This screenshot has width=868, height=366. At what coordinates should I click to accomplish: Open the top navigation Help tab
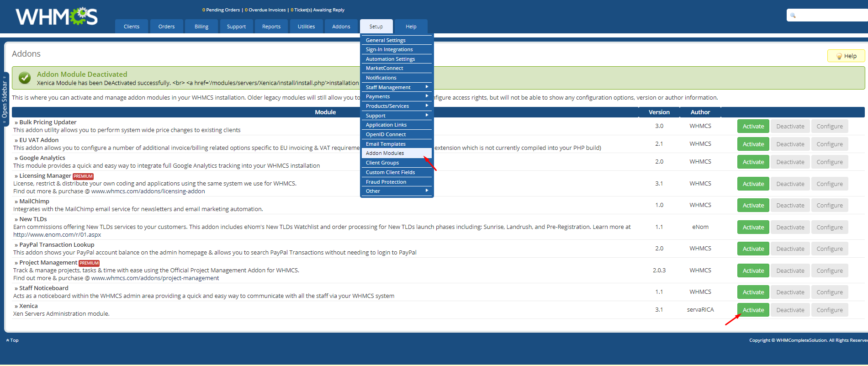pyautogui.click(x=411, y=27)
